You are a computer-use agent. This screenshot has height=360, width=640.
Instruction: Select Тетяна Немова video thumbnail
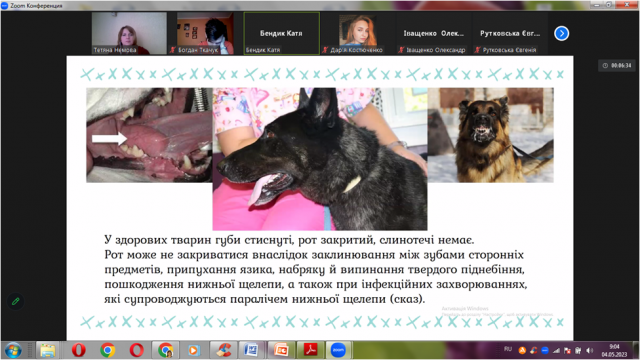pyautogui.click(x=129, y=33)
